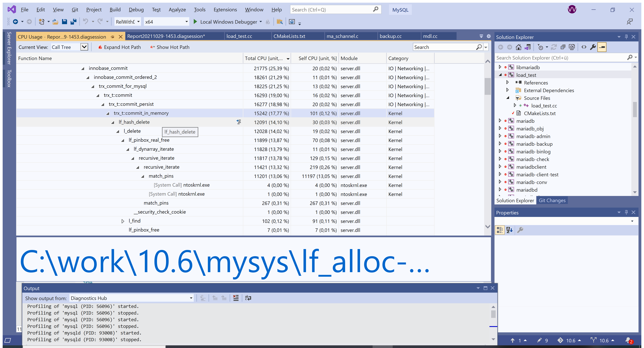644x348 pixels.
Task: Sort Properties alphabetically
Action: tap(509, 230)
